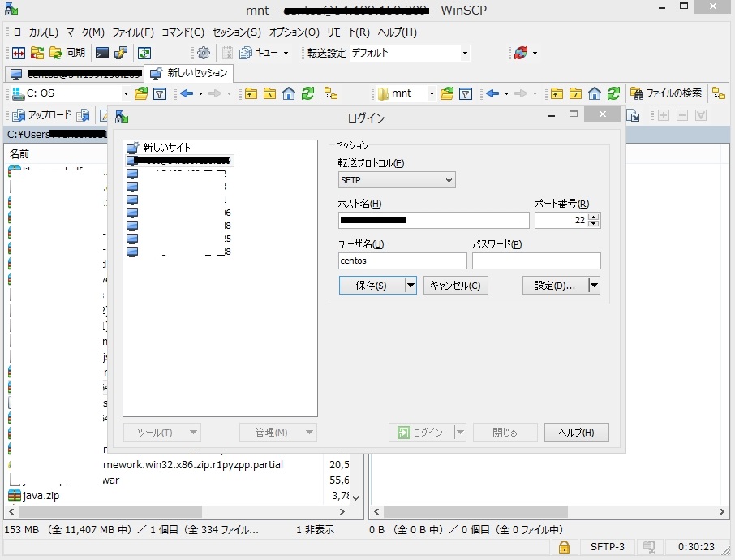
Task: Refresh the remote panel file list
Action: (x=613, y=94)
